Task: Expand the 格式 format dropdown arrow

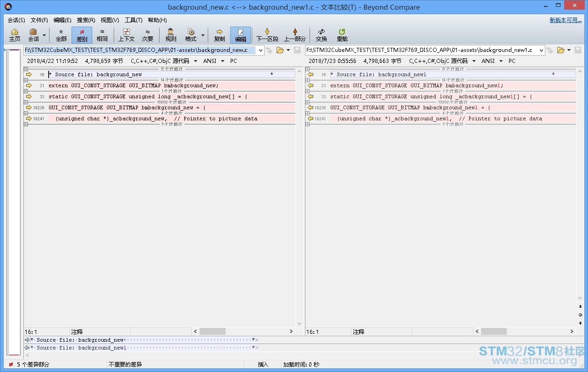Action: (x=203, y=35)
